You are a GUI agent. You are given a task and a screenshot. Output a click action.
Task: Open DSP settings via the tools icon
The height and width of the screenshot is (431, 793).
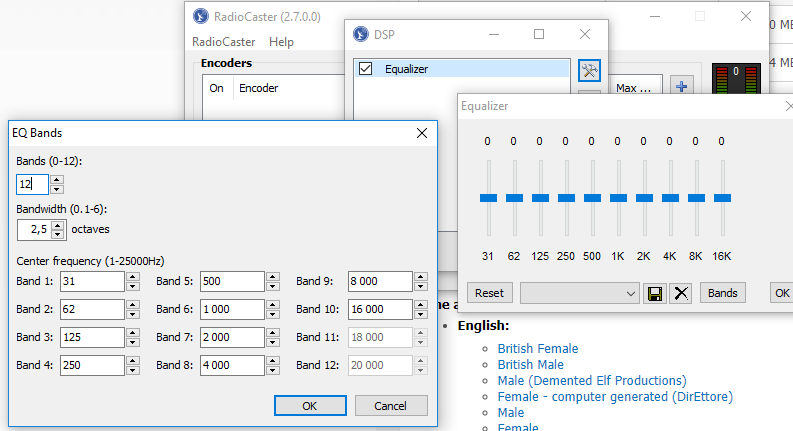589,70
